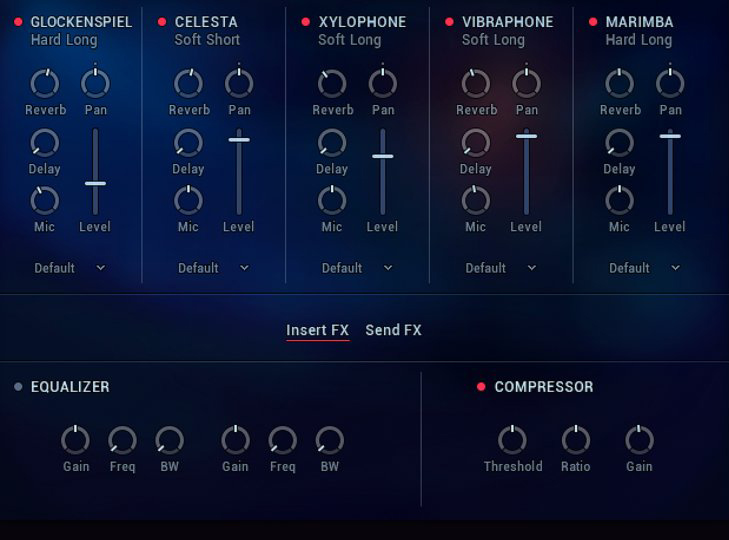Click the second Equalizer Freq knob
The width and height of the screenshot is (729, 540).
(x=283, y=440)
